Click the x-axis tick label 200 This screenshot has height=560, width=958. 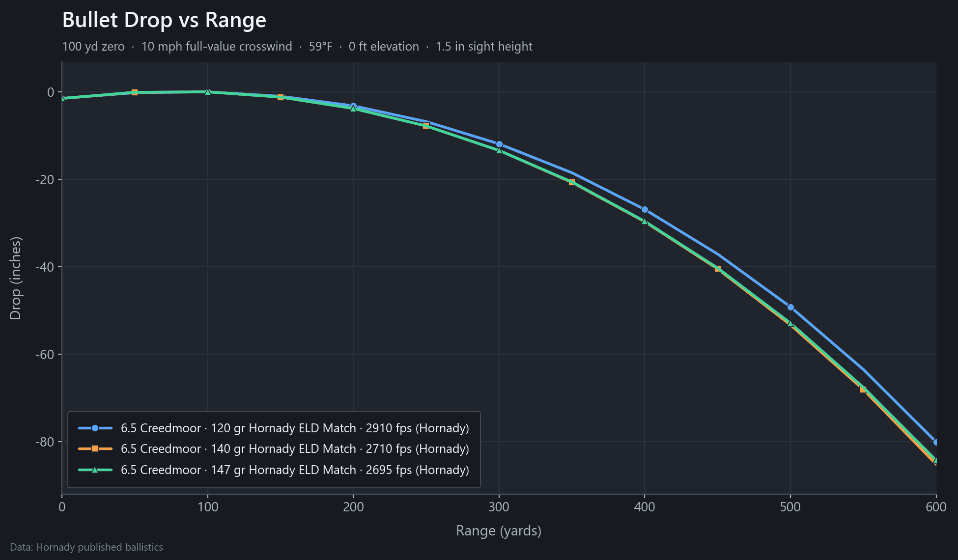point(353,507)
